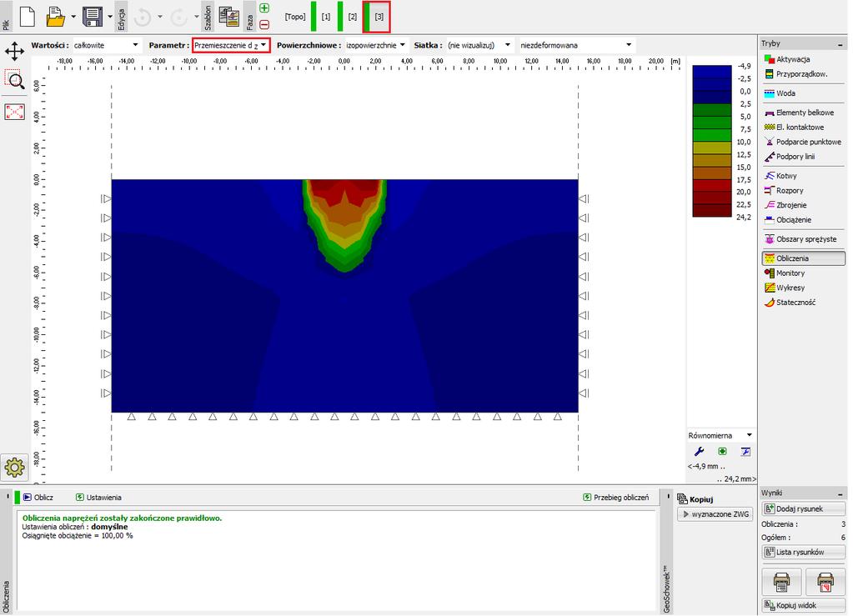Open Ustawienia calculation settings

[98, 498]
